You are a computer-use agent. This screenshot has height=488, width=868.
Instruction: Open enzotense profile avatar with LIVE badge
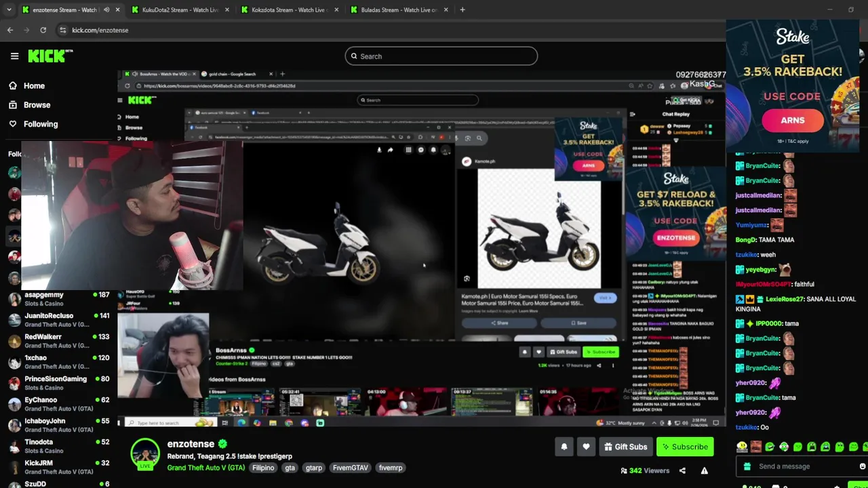(145, 454)
